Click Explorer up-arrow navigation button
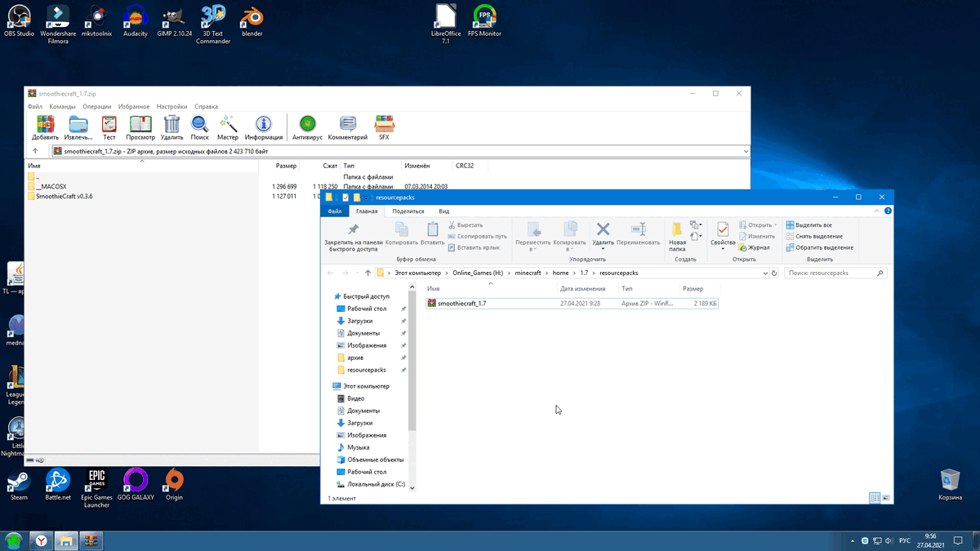This screenshot has width=980, height=551. [x=367, y=273]
